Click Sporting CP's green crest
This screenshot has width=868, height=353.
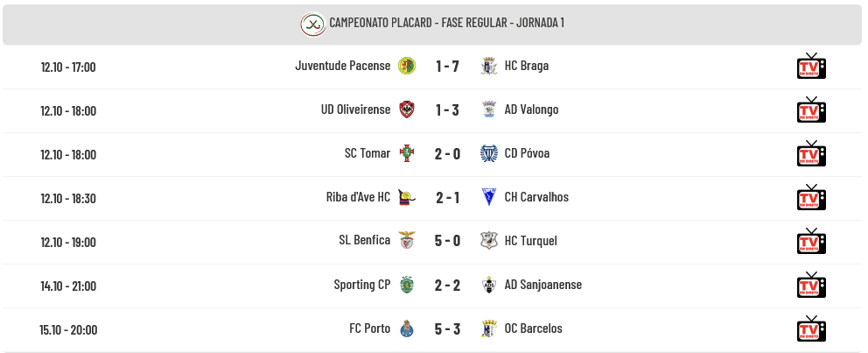click(x=407, y=285)
